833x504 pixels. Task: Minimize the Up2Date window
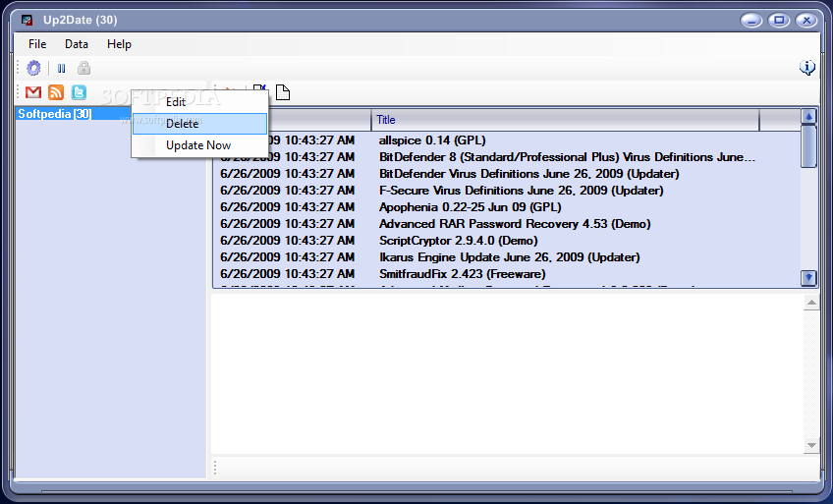pos(751,21)
